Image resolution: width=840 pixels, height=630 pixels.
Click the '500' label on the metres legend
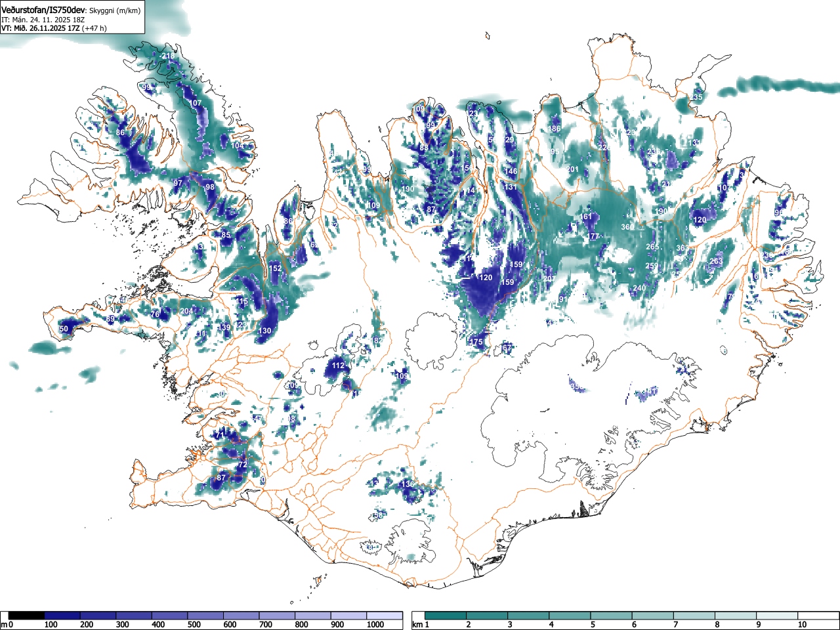click(x=194, y=625)
